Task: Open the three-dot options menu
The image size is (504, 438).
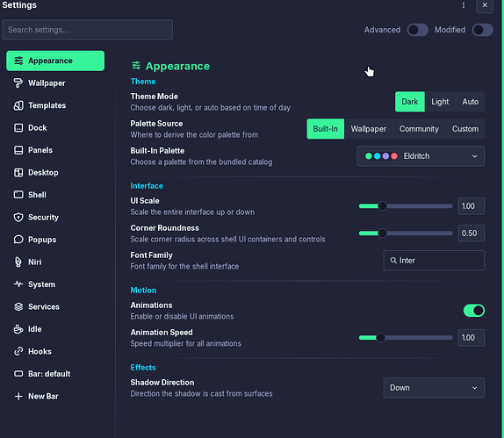Action: point(464,5)
